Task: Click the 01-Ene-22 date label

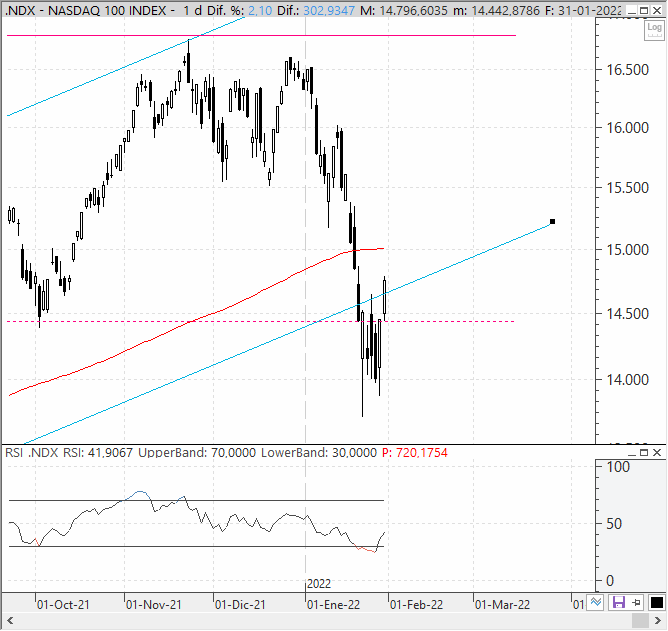Action: [x=333, y=605]
